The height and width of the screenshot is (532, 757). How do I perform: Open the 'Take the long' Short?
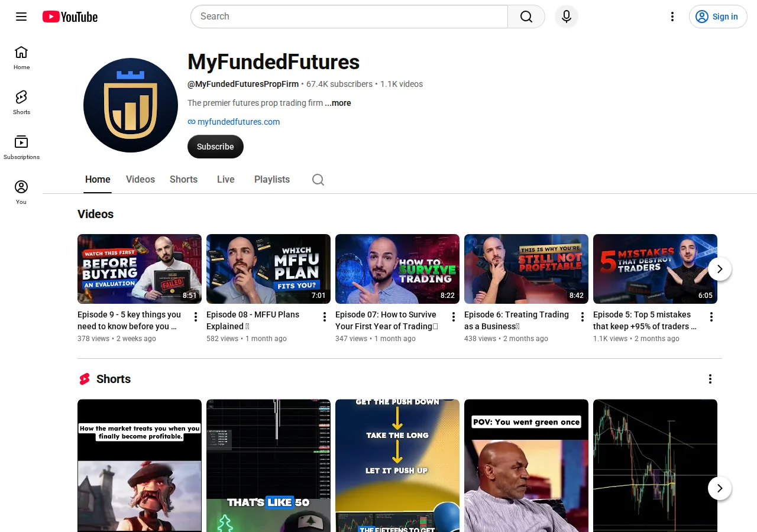point(397,466)
